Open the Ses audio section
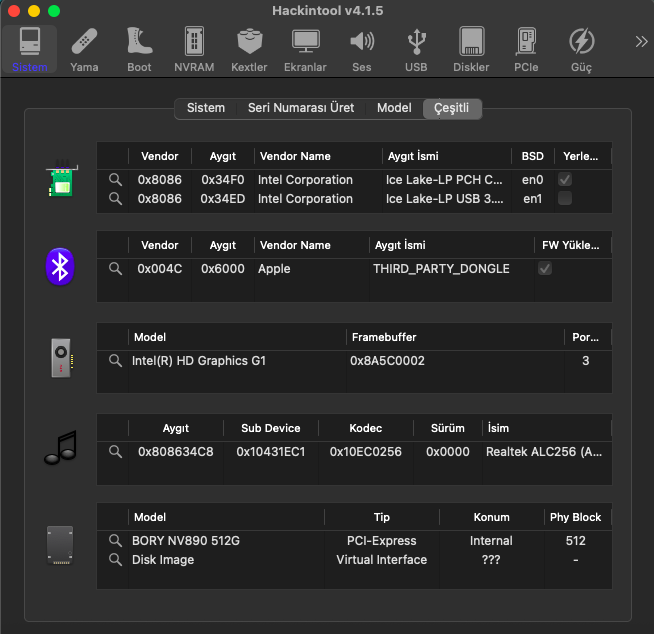The width and height of the screenshot is (654, 634). (362, 50)
